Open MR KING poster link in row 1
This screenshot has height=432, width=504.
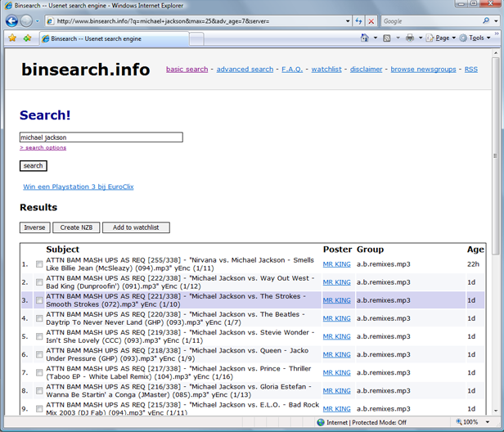pyautogui.click(x=336, y=264)
